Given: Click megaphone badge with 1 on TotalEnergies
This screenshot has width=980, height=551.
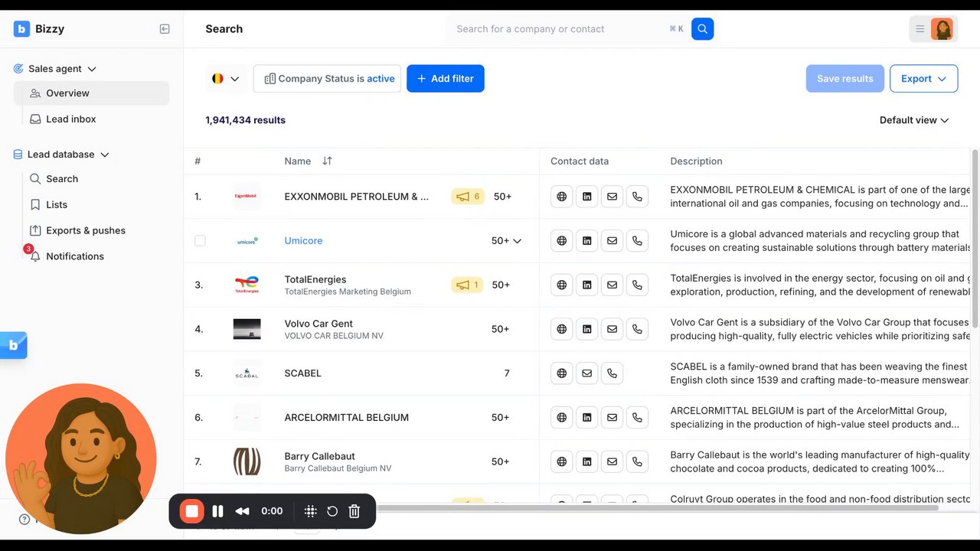Looking at the screenshot, I should [467, 285].
